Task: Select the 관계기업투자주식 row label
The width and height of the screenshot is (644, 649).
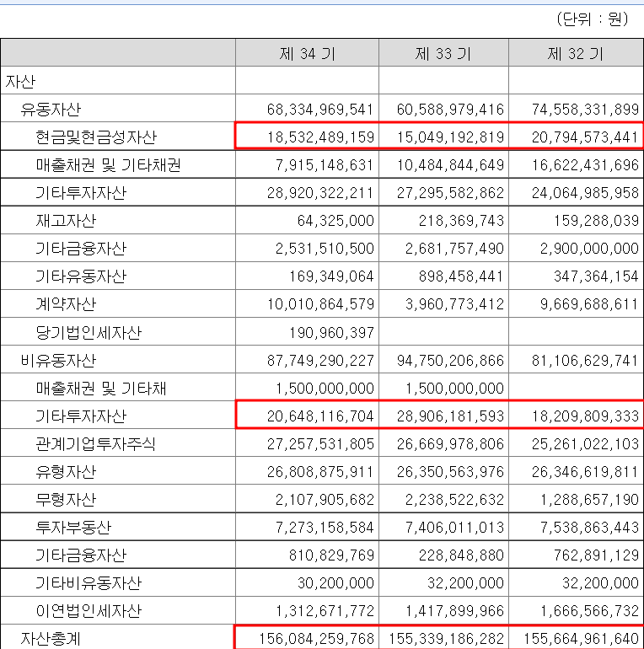Action: 96,443
